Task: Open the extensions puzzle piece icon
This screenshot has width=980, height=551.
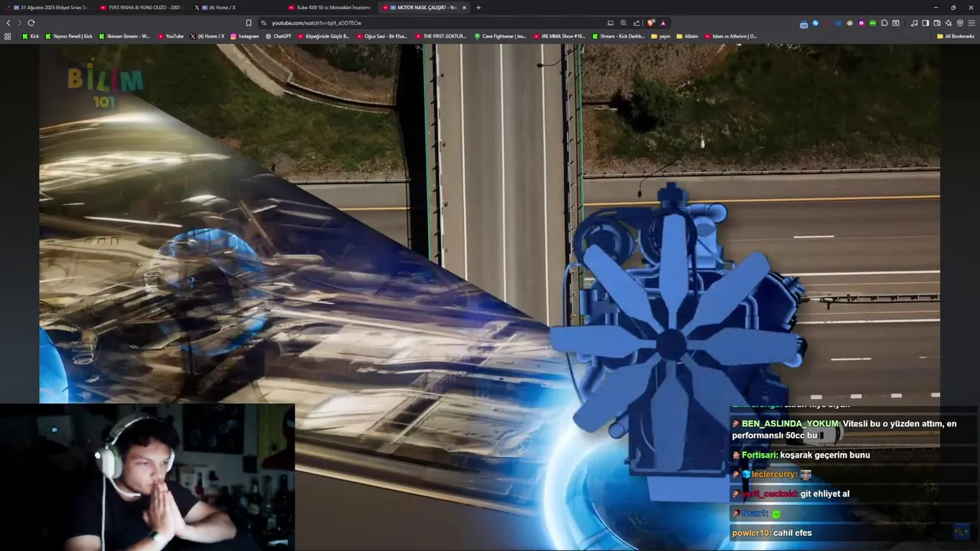Action: click(884, 23)
